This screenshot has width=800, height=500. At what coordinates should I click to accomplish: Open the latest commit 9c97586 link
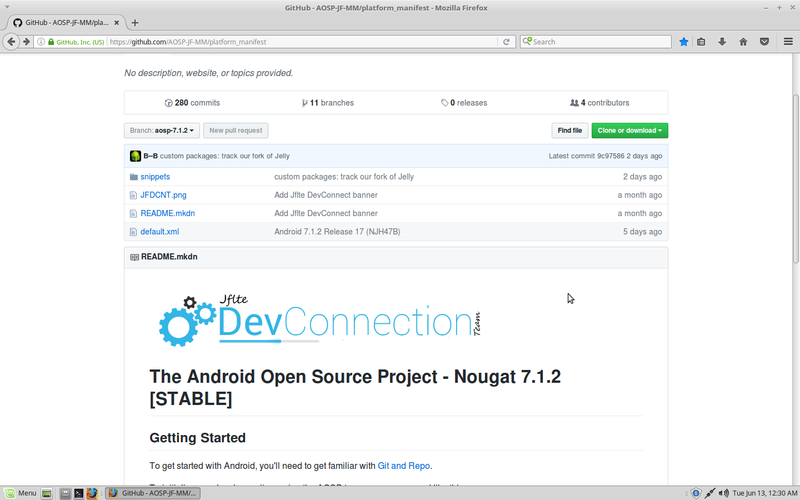[610, 156]
